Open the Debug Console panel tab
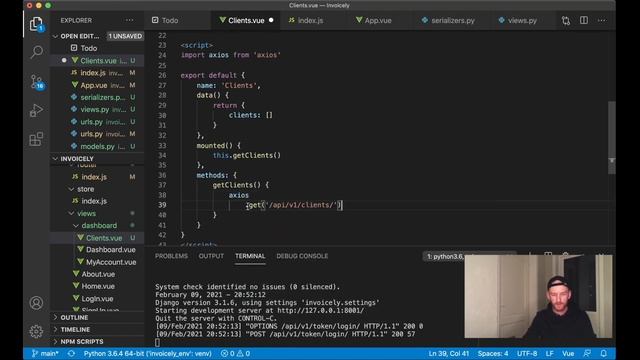Image resolution: width=640 pixels, height=360 pixels. click(302, 256)
